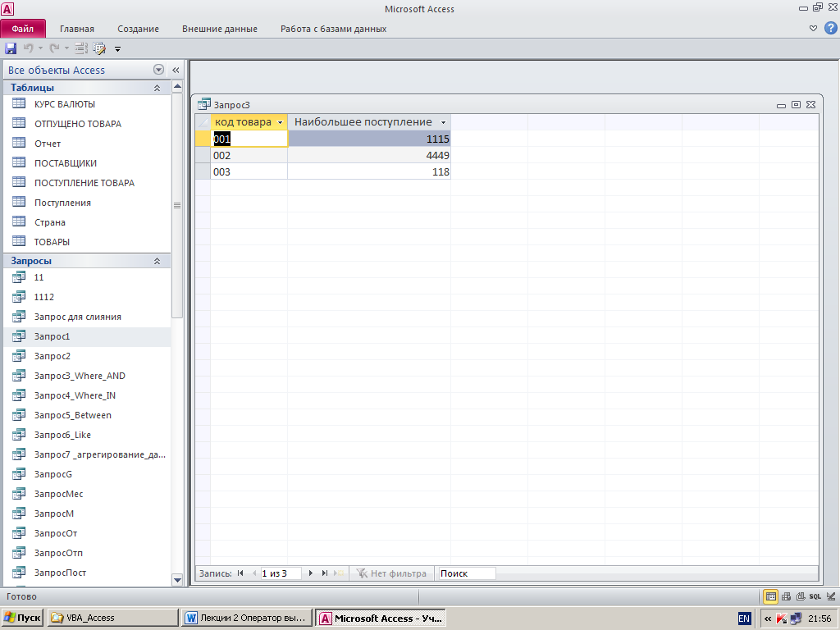Viewport: 840px width, 630px height.
Task: Select the Запрос6_Like query icon
Action: [x=20, y=435]
